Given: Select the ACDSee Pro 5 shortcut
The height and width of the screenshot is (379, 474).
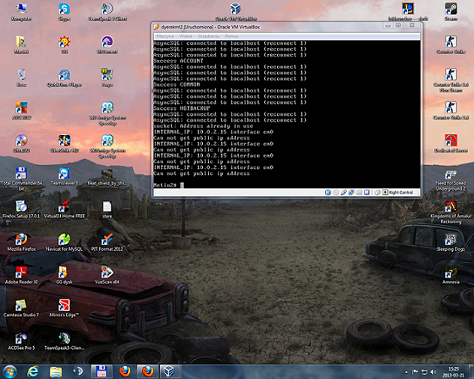Looking at the screenshot, I should (x=21, y=341).
